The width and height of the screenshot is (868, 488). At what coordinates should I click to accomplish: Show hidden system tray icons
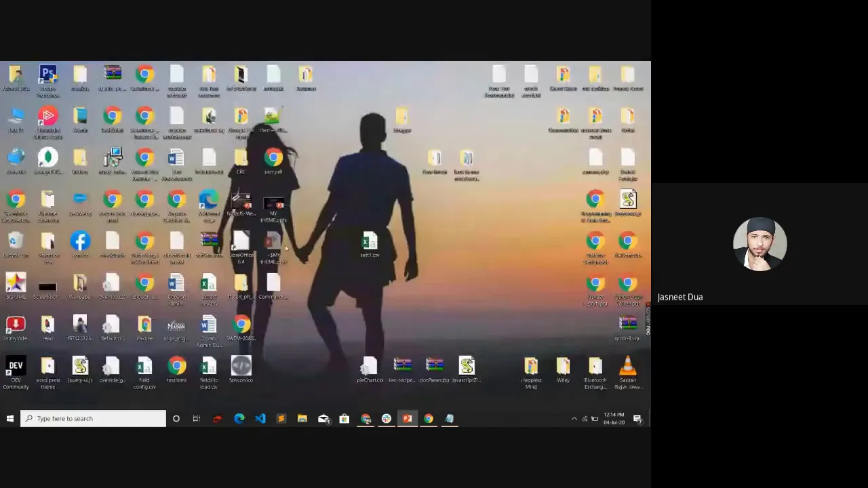click(574, 419)
